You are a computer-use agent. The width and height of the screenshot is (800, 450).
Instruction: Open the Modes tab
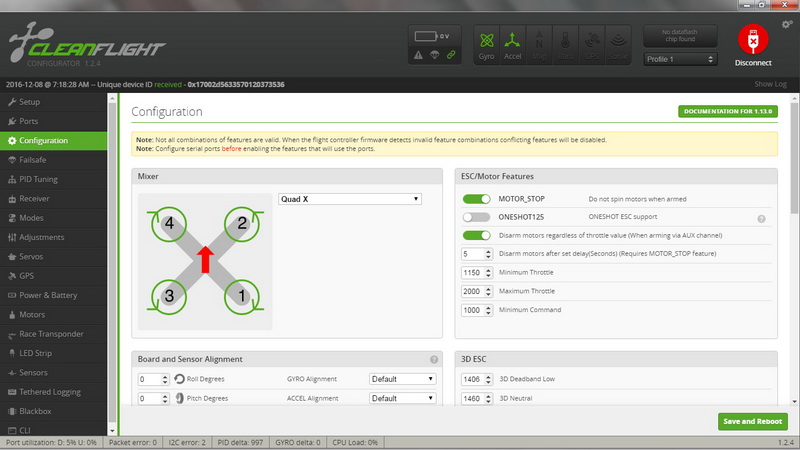(x=54, y=218)
